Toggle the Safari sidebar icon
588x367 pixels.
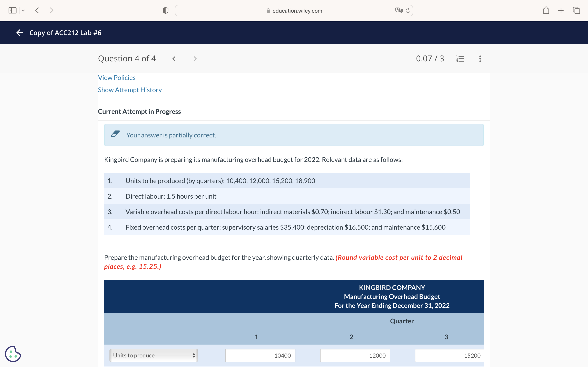[x=12, y=10]
